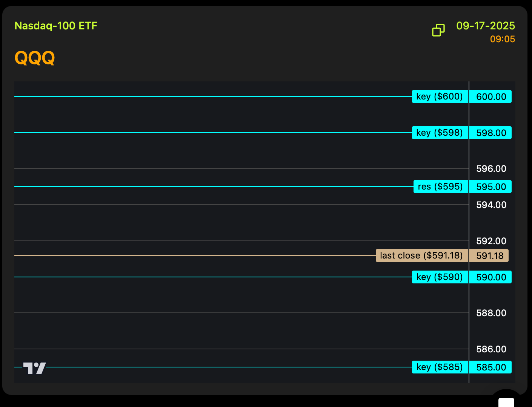Screen dimensions: 532x407
Task: Click the 590.00 price axis tag
Action: point(491,277)
